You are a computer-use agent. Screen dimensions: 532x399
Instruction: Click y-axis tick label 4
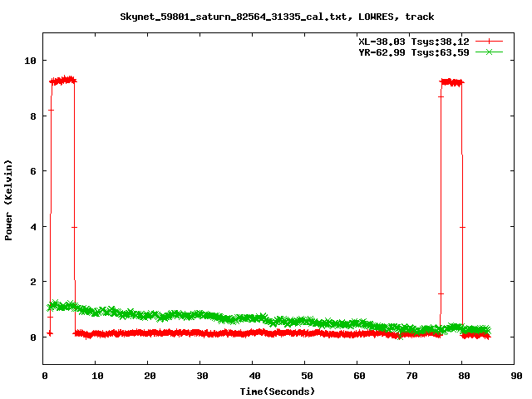[x=33, y=227]
